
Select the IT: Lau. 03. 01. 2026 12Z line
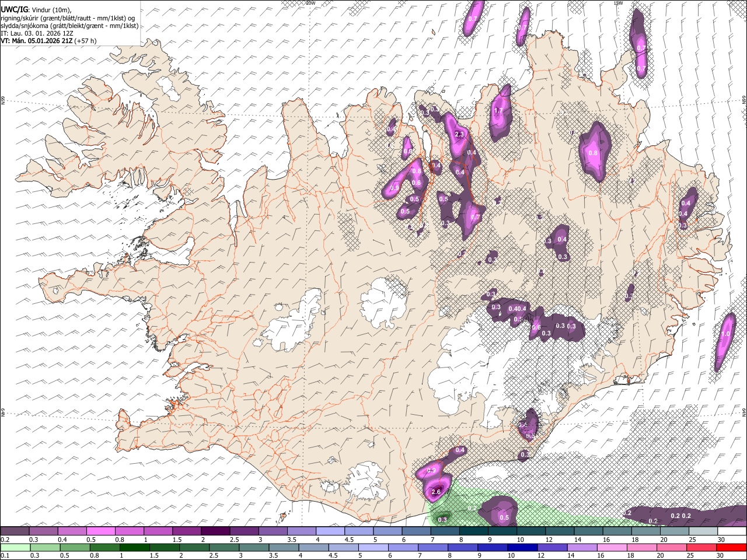[x=37, y=33]
